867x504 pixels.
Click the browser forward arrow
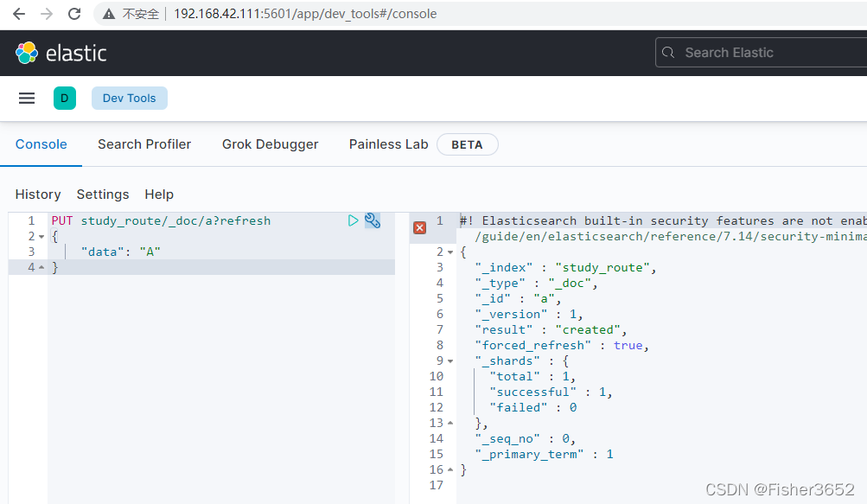tap(47, 14)
